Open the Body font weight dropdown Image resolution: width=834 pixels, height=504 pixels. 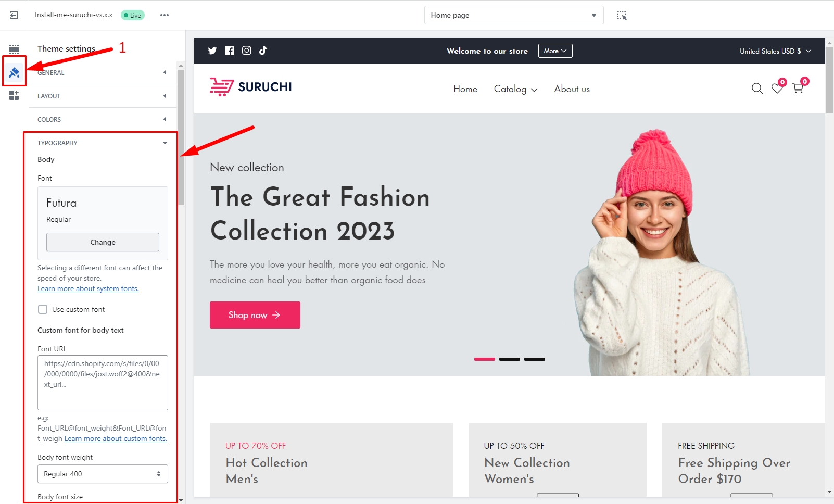103,474
